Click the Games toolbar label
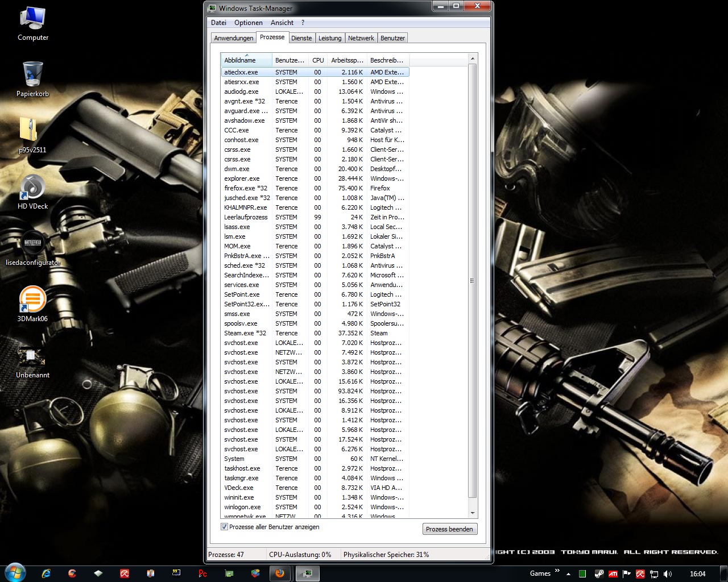 point(540,573)
